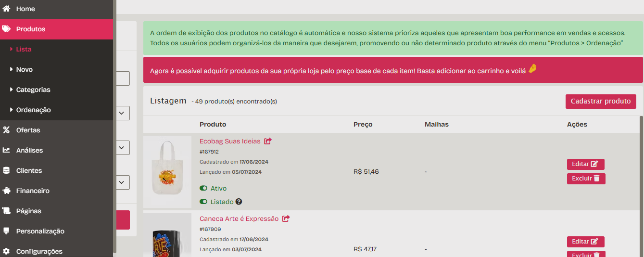644x257 pixels.
Task: Toggle the Ativo switch for Ecobag
Action: 203,188
